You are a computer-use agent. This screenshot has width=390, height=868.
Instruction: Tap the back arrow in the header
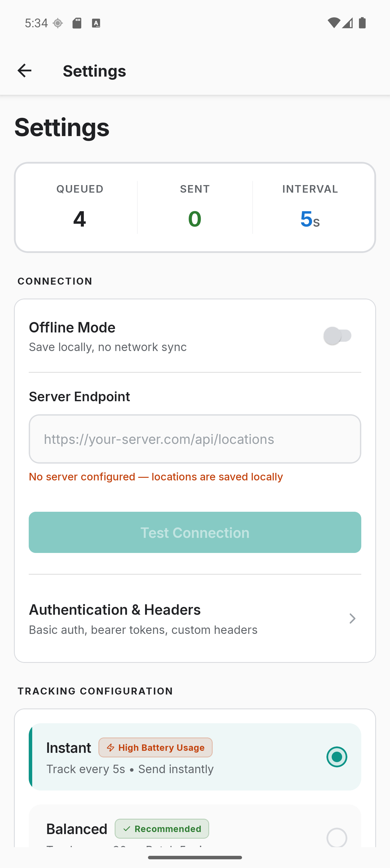click(24, 71)
